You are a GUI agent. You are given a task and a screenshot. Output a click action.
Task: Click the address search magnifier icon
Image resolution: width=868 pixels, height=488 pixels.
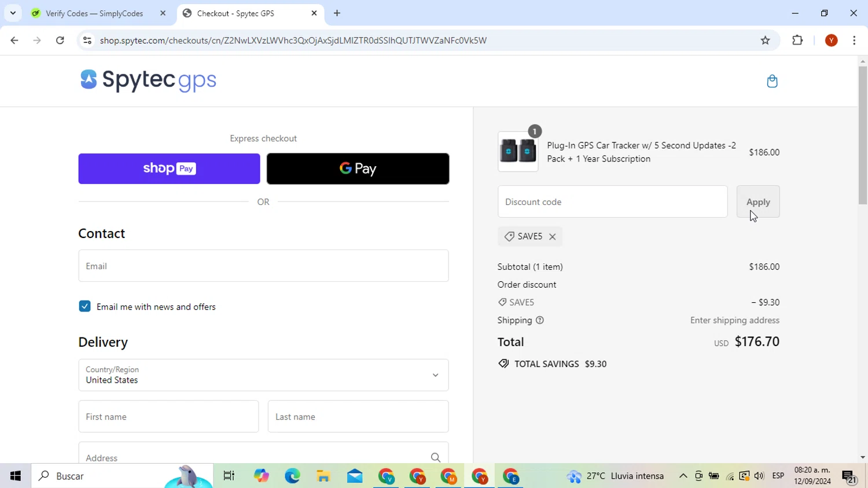(436, 457)
